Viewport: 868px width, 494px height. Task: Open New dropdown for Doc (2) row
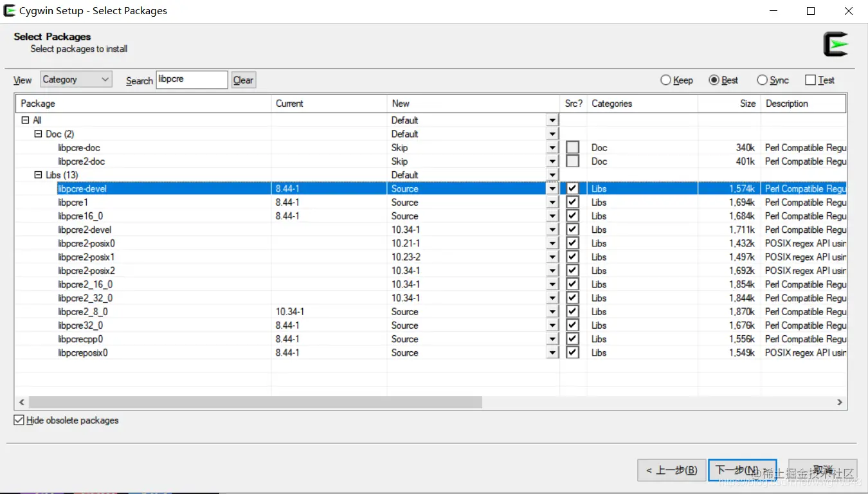[x=552, y=134]
